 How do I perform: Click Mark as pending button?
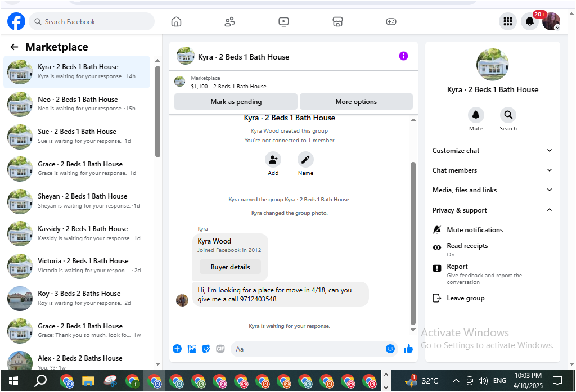(236, 101)
